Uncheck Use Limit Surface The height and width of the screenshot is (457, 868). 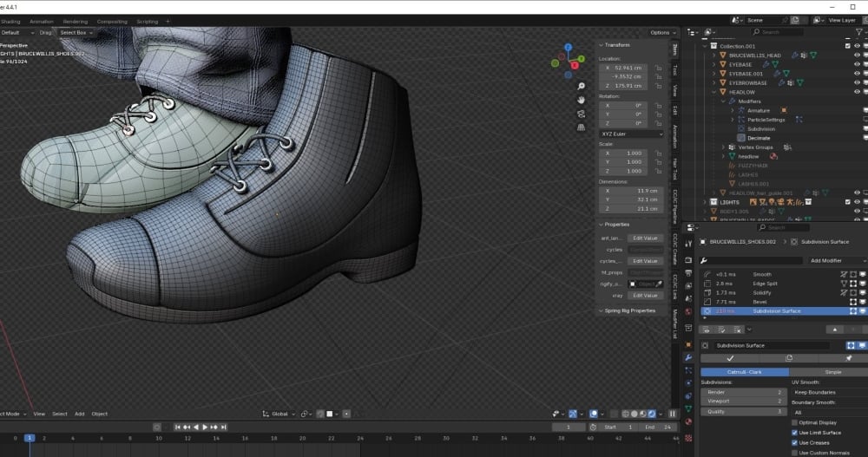(x=794, y=432)
